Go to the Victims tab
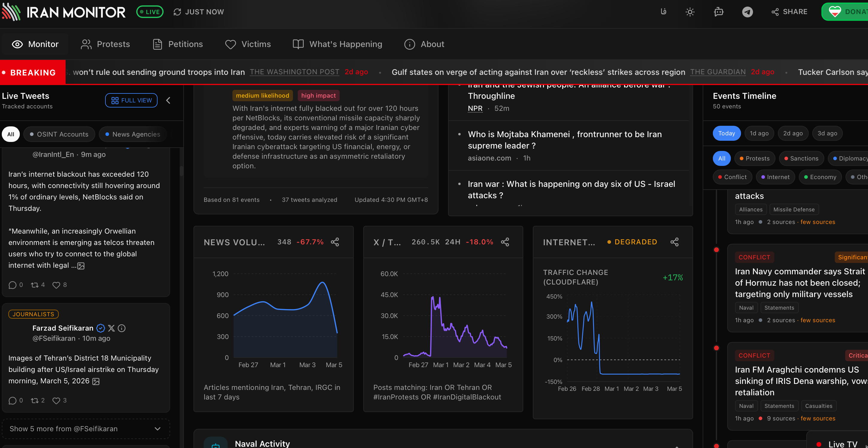868x448 pixels. (248, 44)
